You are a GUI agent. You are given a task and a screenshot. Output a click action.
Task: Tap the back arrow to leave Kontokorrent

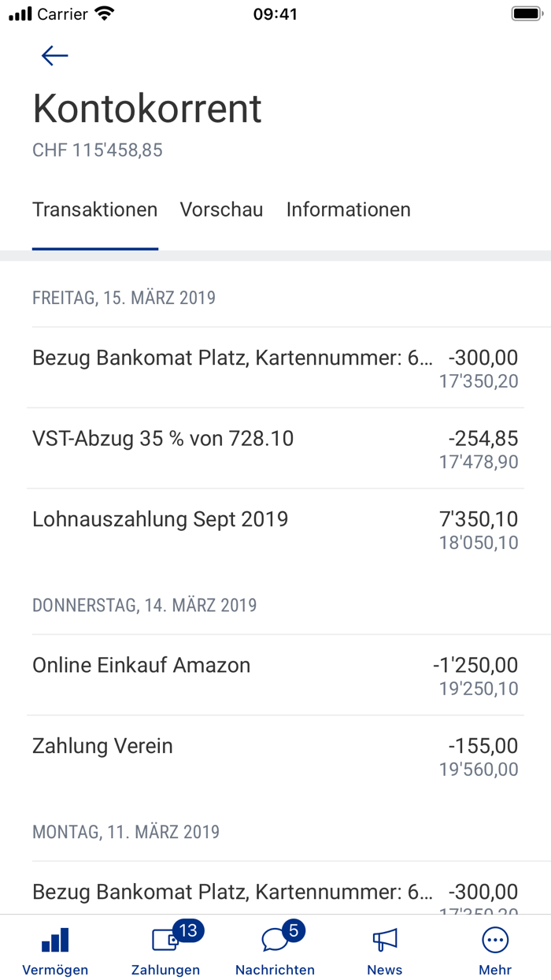tap(54, 55)
